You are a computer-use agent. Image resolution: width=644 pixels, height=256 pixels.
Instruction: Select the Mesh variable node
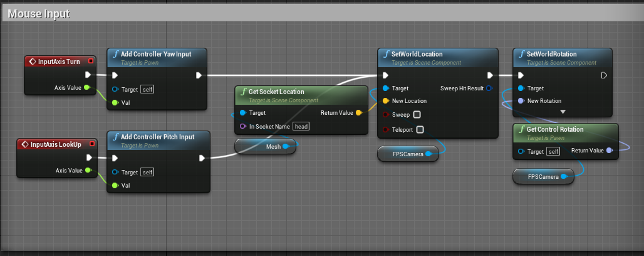(x=268, y=146)
